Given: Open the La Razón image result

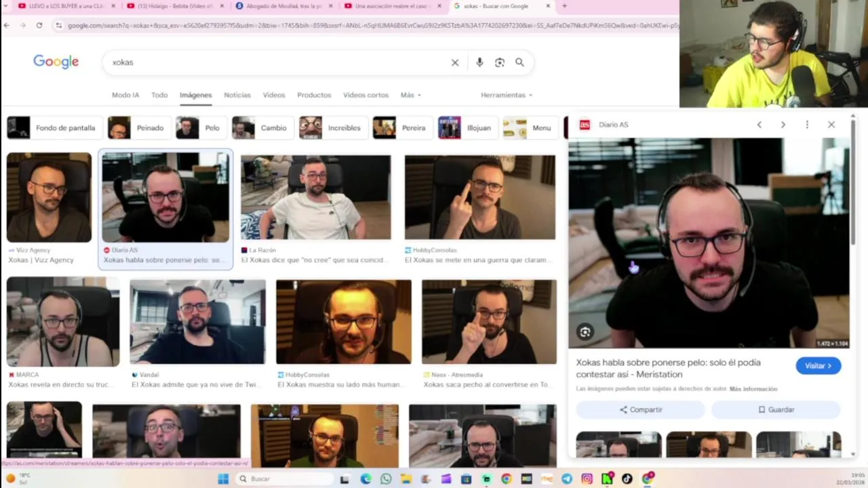Looking at the screenshot, I should (315, 209).
